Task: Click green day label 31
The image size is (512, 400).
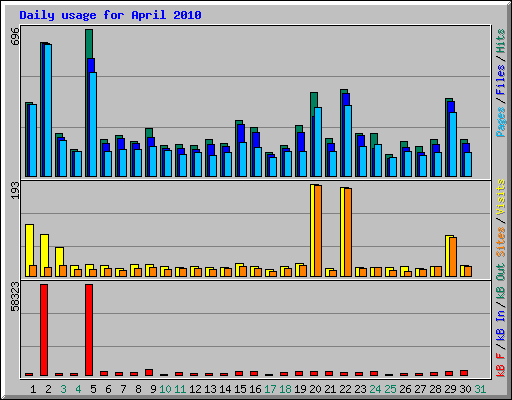Action: pyautogui.click(x=480, y=389)
